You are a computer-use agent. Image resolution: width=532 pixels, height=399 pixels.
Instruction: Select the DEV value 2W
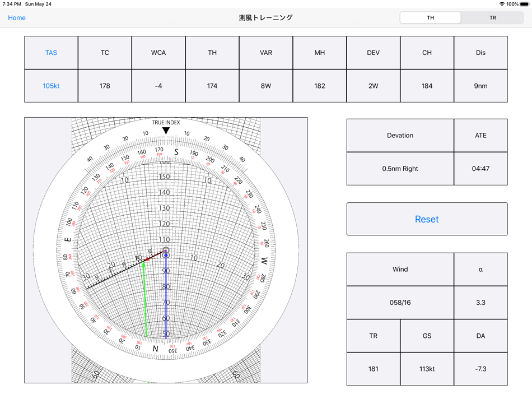[x=373, y=86]
